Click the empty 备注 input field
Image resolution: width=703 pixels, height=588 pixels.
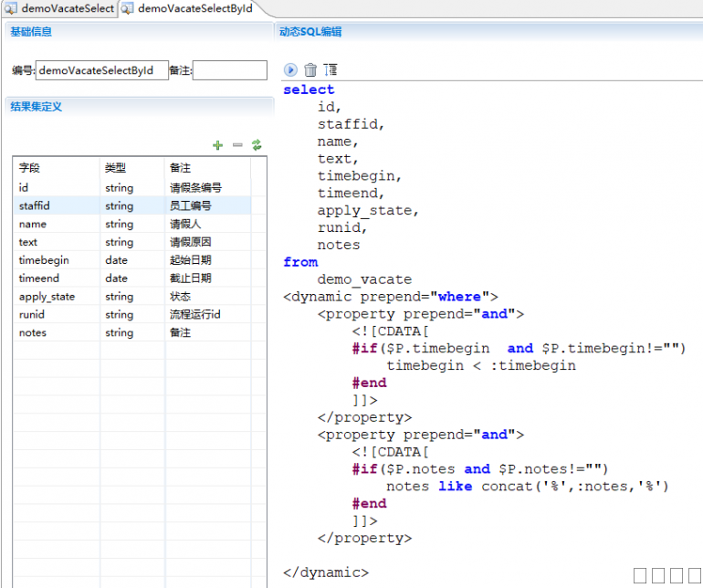pyautogui.click(x=229, y=70)
